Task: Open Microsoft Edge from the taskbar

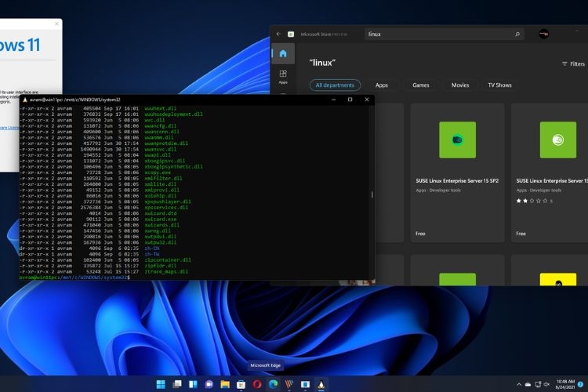Action: pyautogui.click(x=274, y=384)
